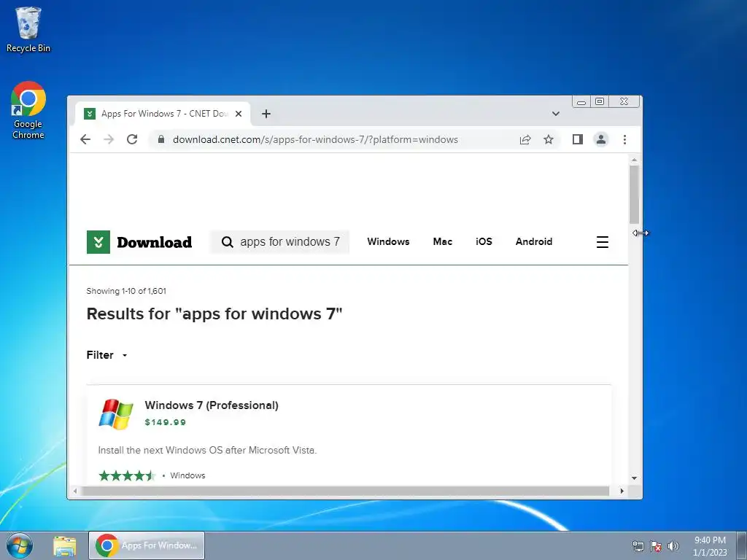Open the Mac platform menu
The width and height of the screenshot is (747, 560).
(443, 241)
